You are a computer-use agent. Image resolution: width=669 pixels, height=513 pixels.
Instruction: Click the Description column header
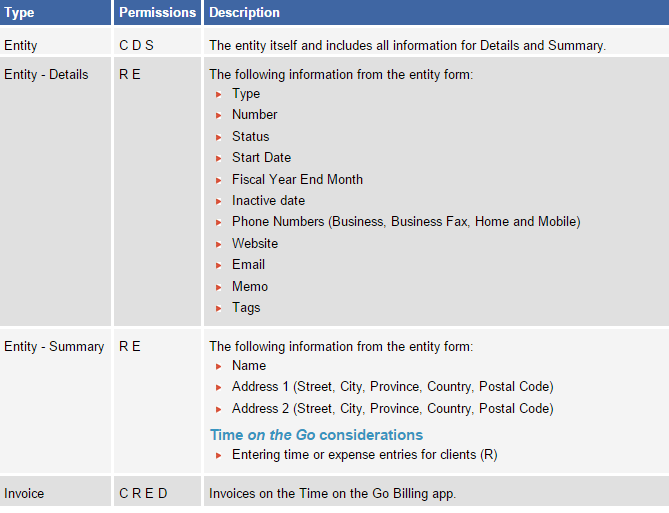point(245,13)
